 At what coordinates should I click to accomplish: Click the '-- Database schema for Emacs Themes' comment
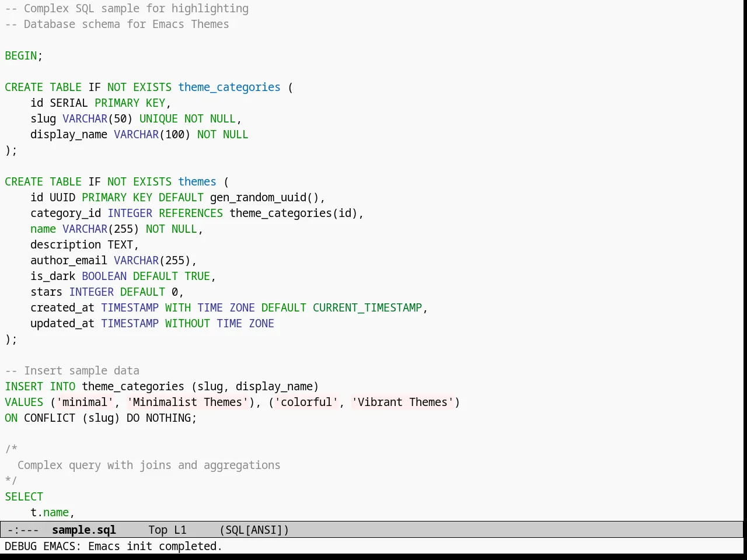click(x=117, y=24)
